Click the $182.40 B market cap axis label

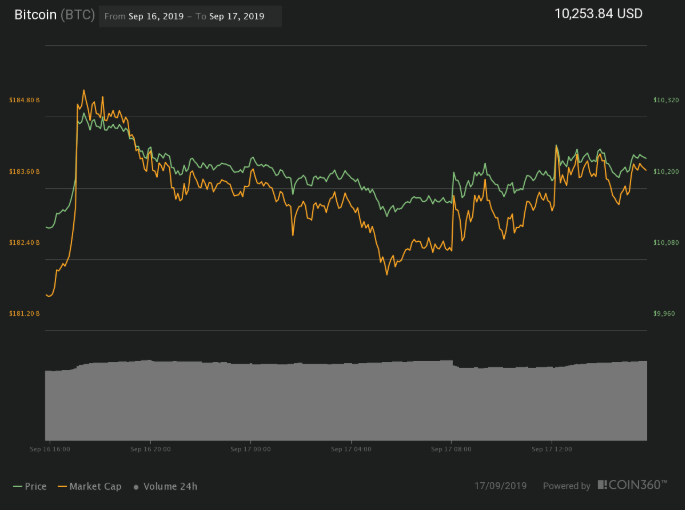[x=24, y=243]
